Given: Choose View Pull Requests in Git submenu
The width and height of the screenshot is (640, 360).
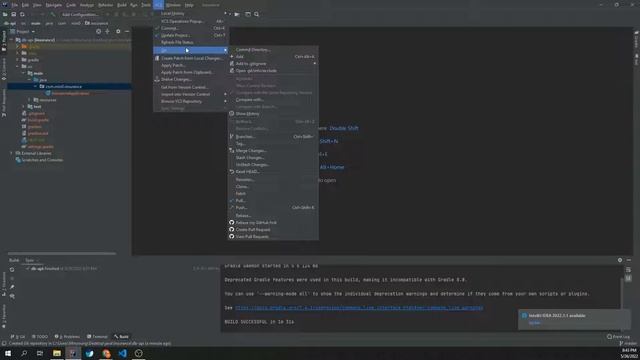Looking at the screenshot, I should click(273, 236).
